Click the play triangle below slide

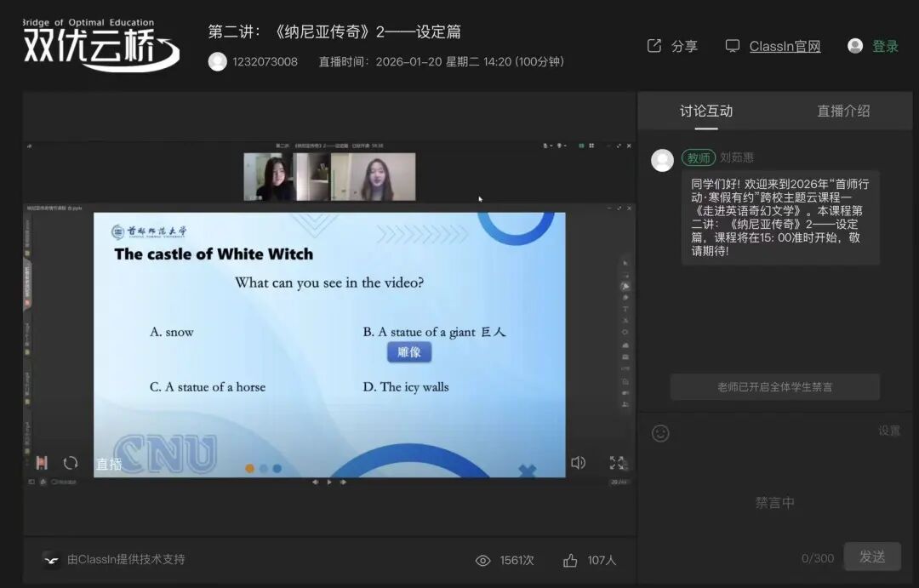click(329, 482)
